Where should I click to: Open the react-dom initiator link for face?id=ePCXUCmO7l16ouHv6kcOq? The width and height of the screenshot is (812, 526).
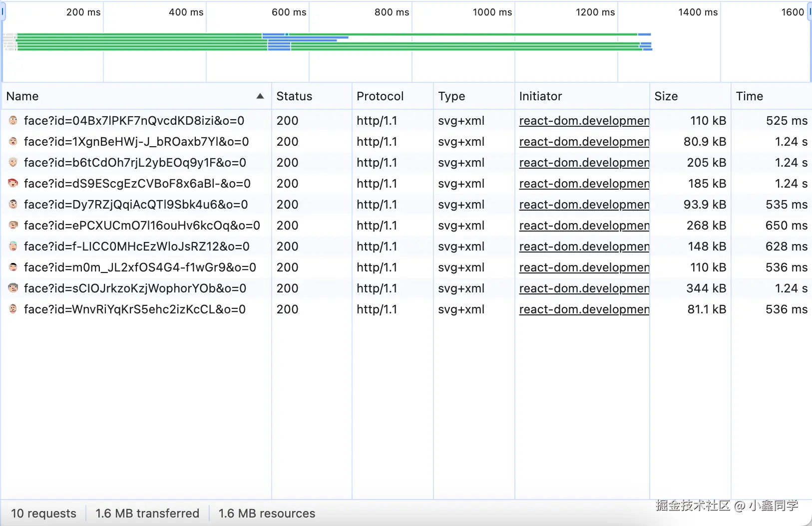[584, 226]
